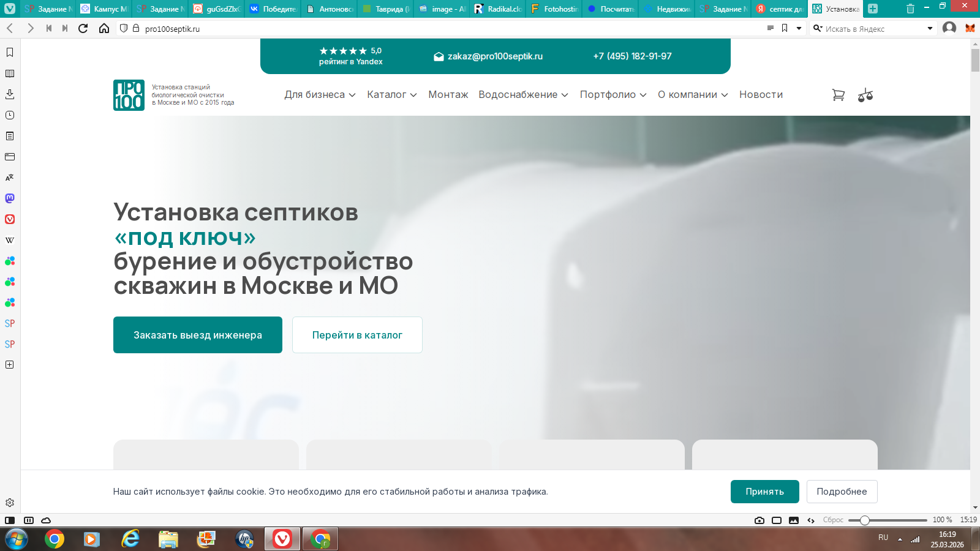Open the Downloads panel in sidebar

[10, 94]
